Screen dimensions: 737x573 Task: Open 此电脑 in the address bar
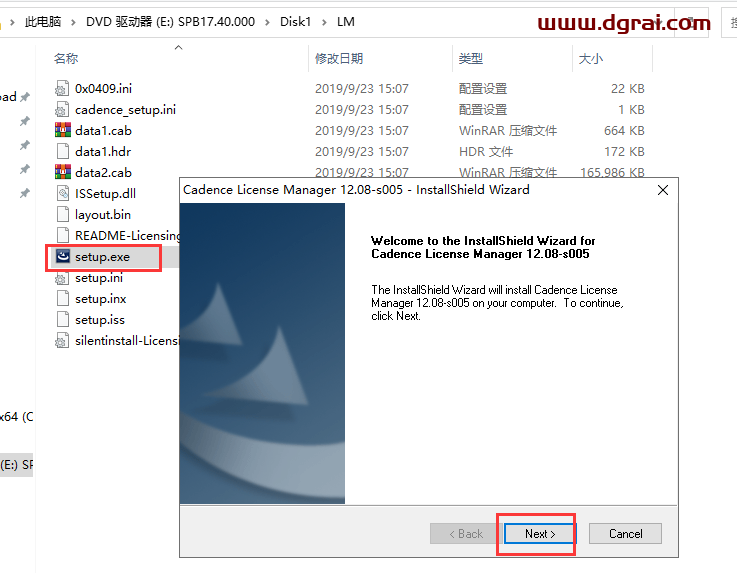[43, 22]
